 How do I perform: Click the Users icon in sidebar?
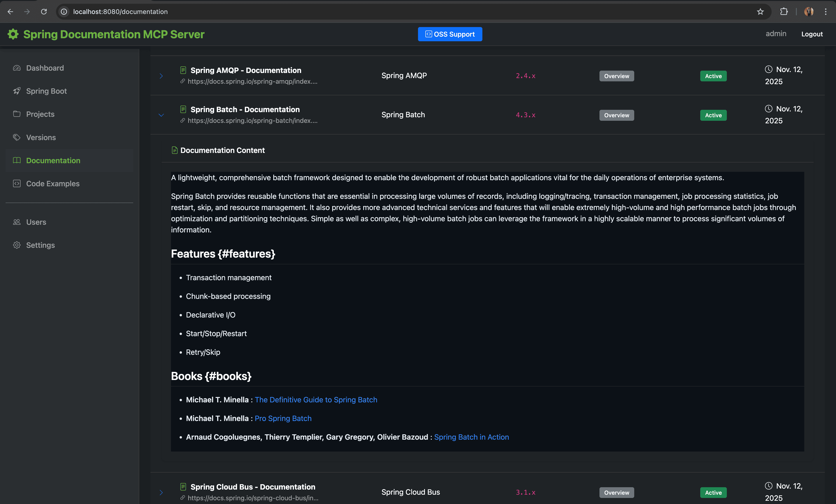click(x=17, y=222)
